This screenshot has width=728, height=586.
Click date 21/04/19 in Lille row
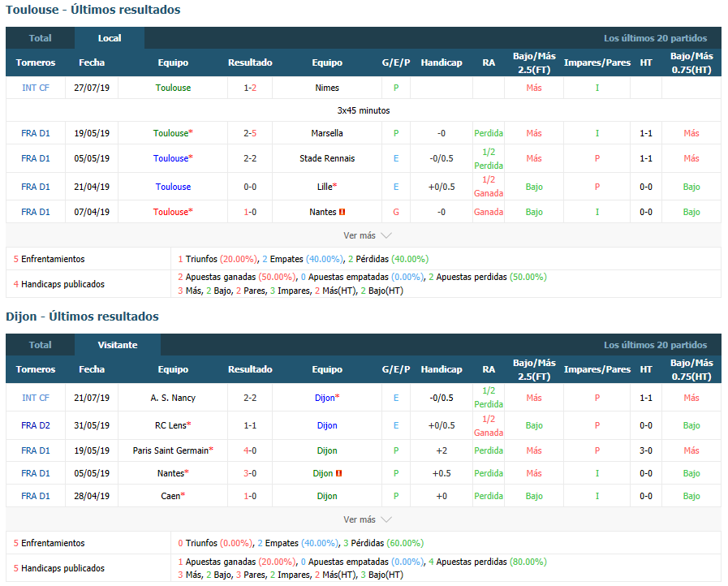92,187
